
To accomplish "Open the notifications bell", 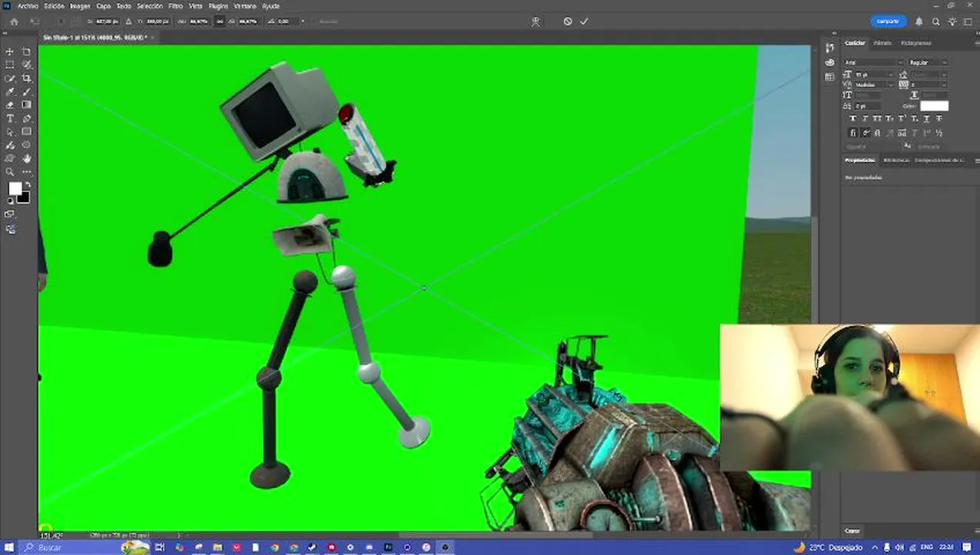I will (919, 22).
